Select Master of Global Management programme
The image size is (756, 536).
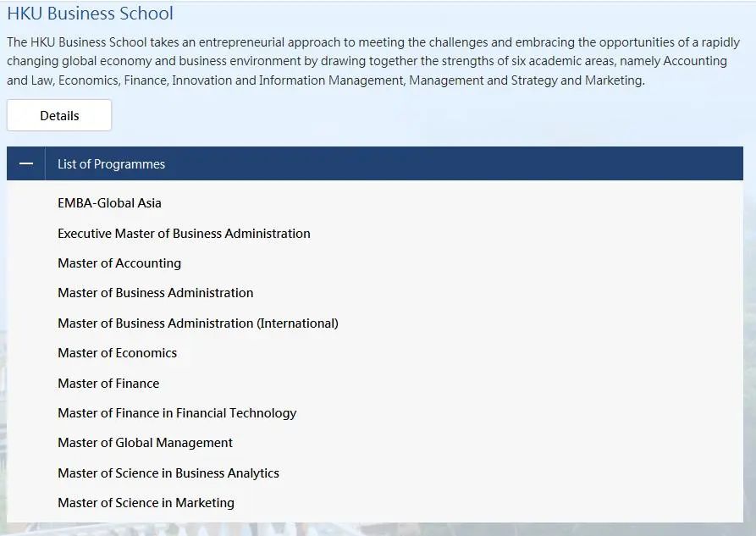click(x=145, y=443)
